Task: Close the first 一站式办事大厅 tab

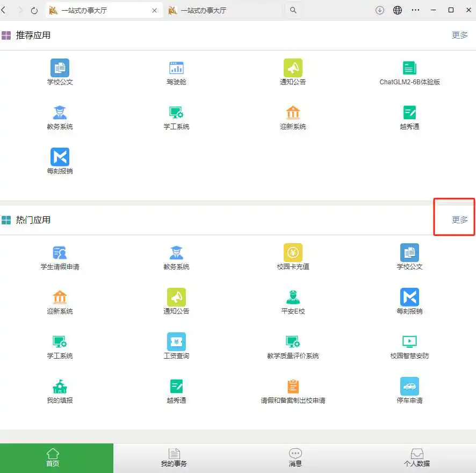Action: tap(155, 11)
